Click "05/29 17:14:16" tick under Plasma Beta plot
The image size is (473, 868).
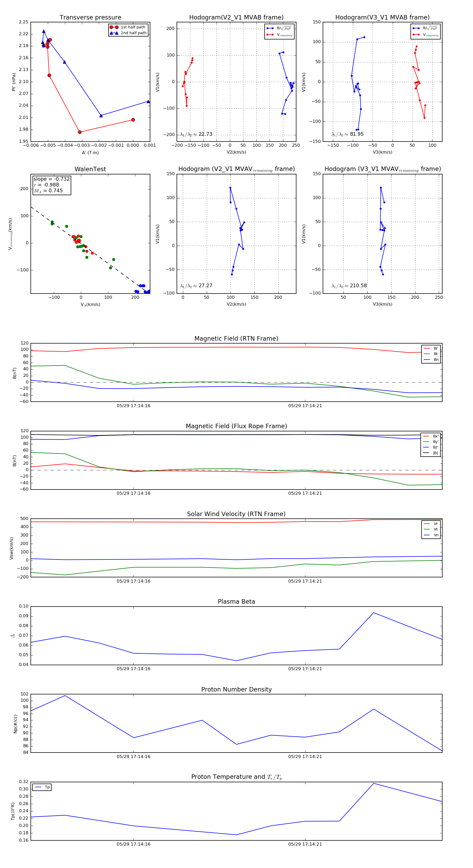click(x=133, y=669)
